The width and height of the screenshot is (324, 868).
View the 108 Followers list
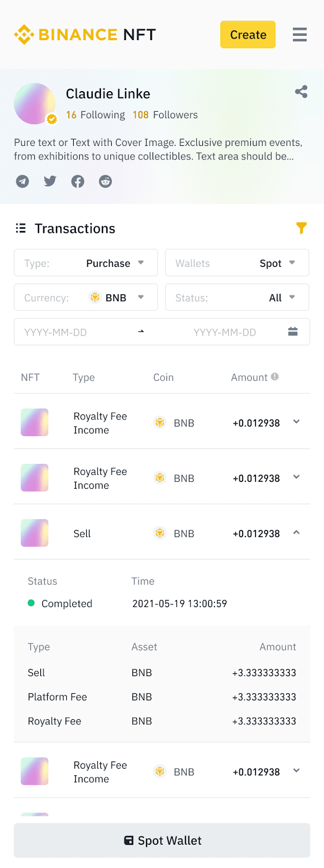165,115
